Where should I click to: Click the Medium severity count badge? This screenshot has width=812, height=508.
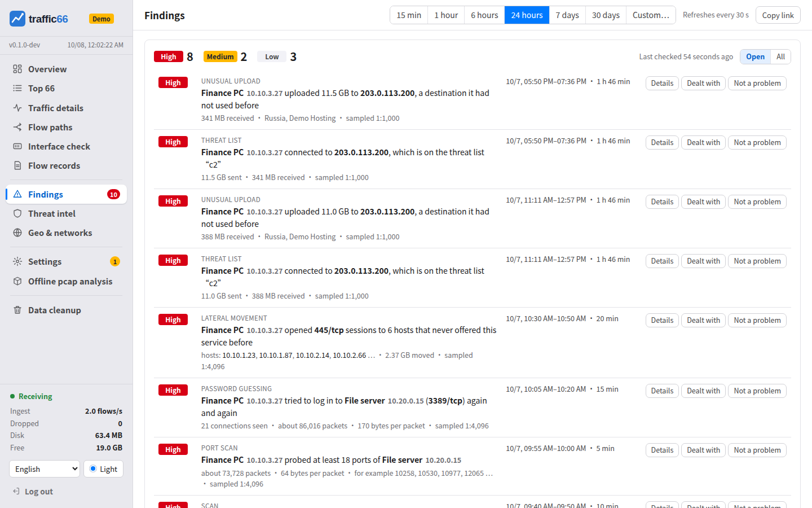coord(220,56)
